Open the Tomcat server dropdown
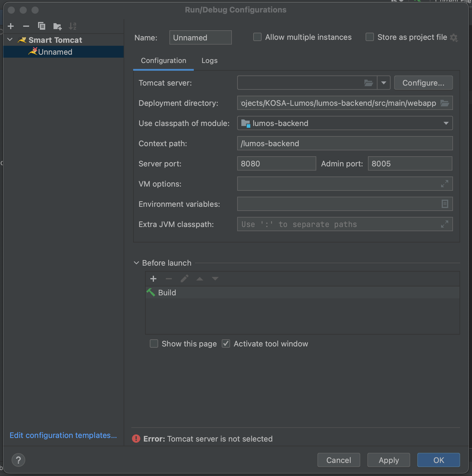The height and width of the screenshot is (476, 472). tap(384, 83)
